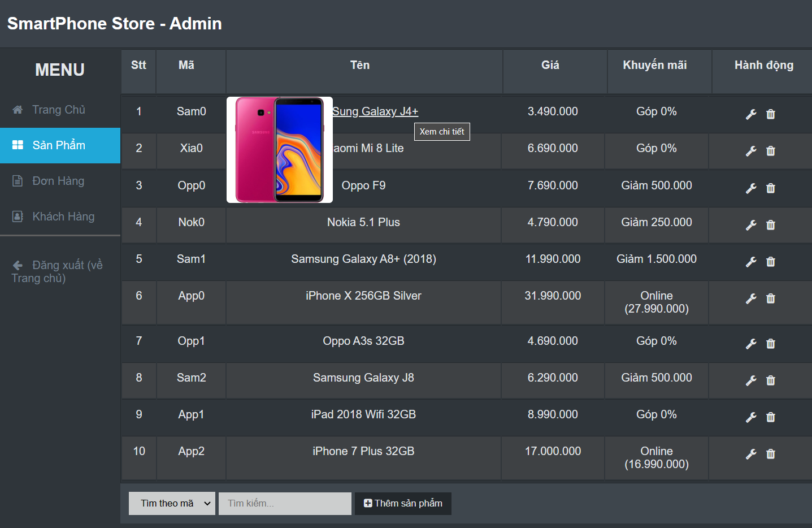The image size is (812, 528).
Task: Delete Samsung Galaxy A8+ trash icon
Action: [771, 262]
